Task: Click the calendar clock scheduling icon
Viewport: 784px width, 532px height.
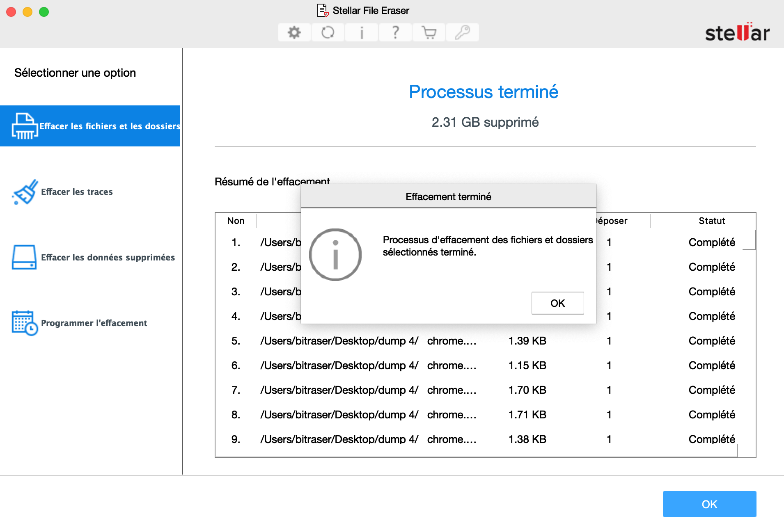Action: point(25,323)
